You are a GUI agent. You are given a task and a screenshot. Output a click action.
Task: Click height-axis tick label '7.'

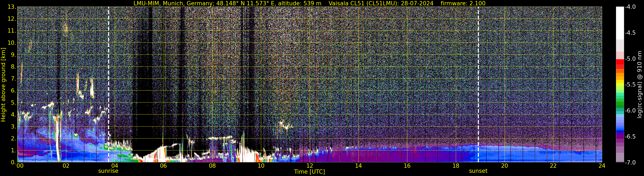click(x=13, y=79)
